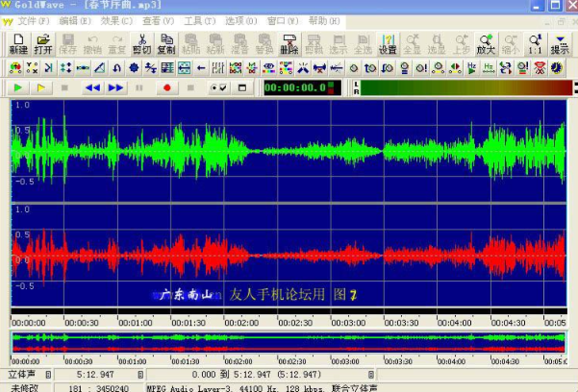This screenshot has width=578, height=392.
Task: Zoom in using the 放大 magnifier icon
Action: pos(485,43)
